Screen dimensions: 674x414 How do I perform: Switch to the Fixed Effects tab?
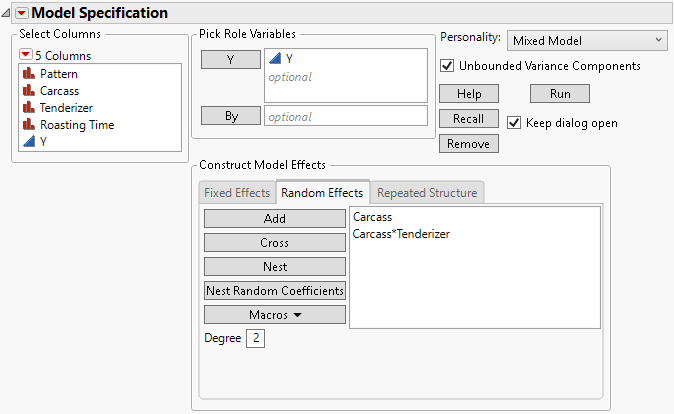(x=237, y=192)
